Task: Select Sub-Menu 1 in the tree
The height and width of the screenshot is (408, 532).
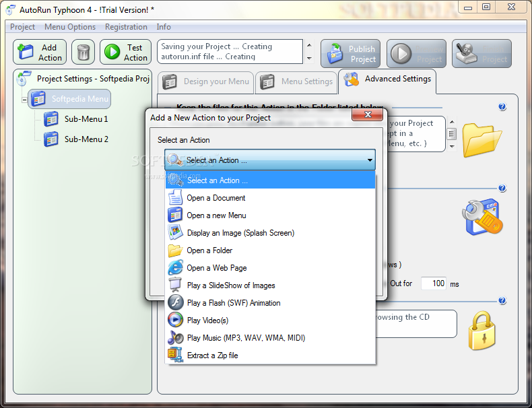Action: [86, 119]
